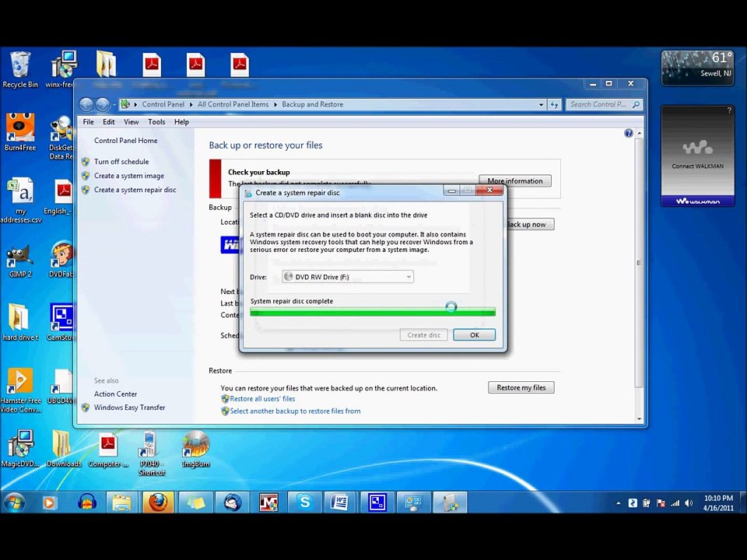The width and height of the screenshot is (747, 560).
Task: Open the Recycle Bin desktop icon
Action: 20,69
